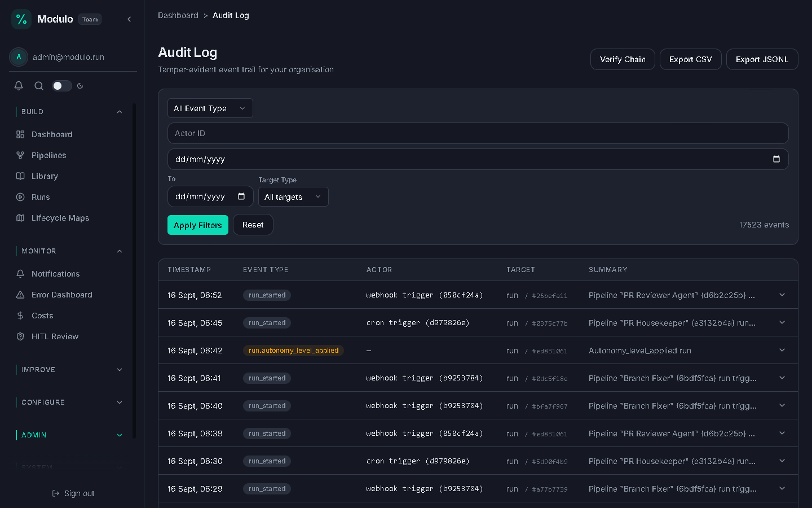The height and width of the screenshot is (508, 812).
Task: Click the Pipelines branch icon
Action: [20, 155]
